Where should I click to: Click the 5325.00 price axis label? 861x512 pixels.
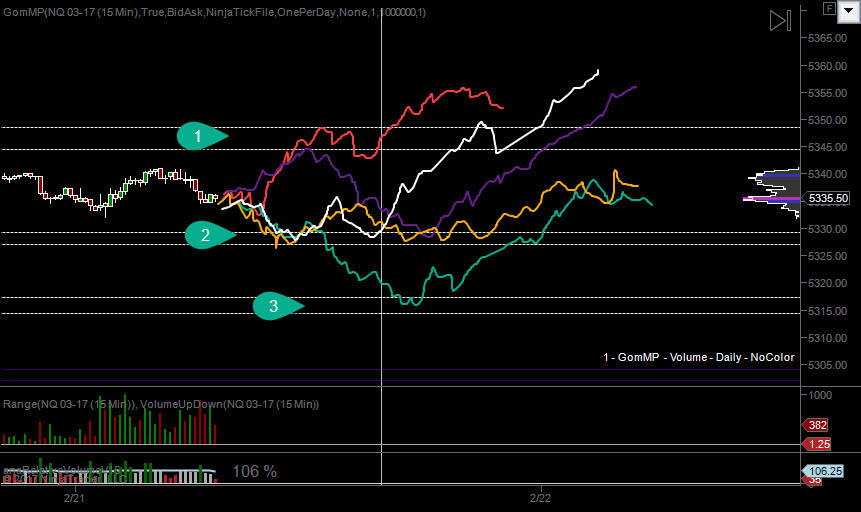pos(828,256)
